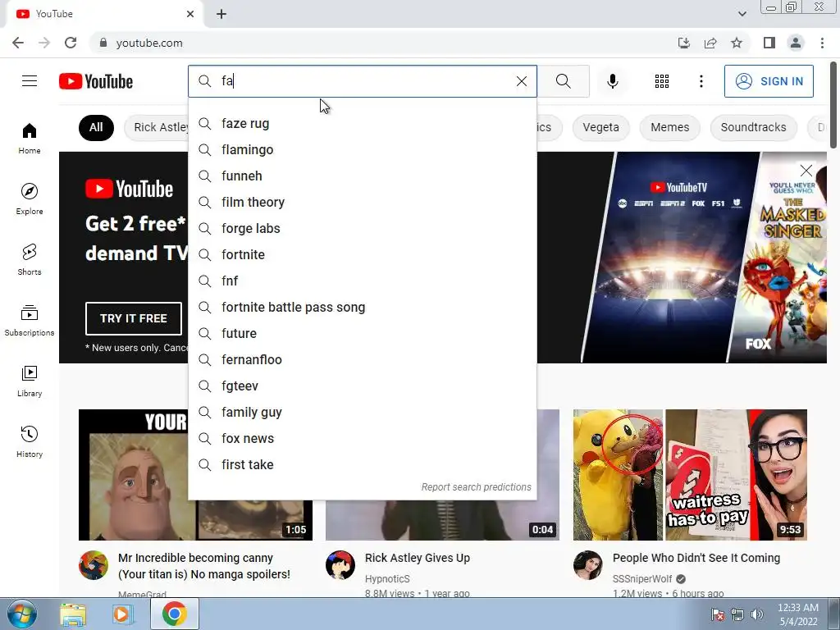Share this page icon in address bar
The height and width of the screenshot is (630, 840).
(710, 43)
